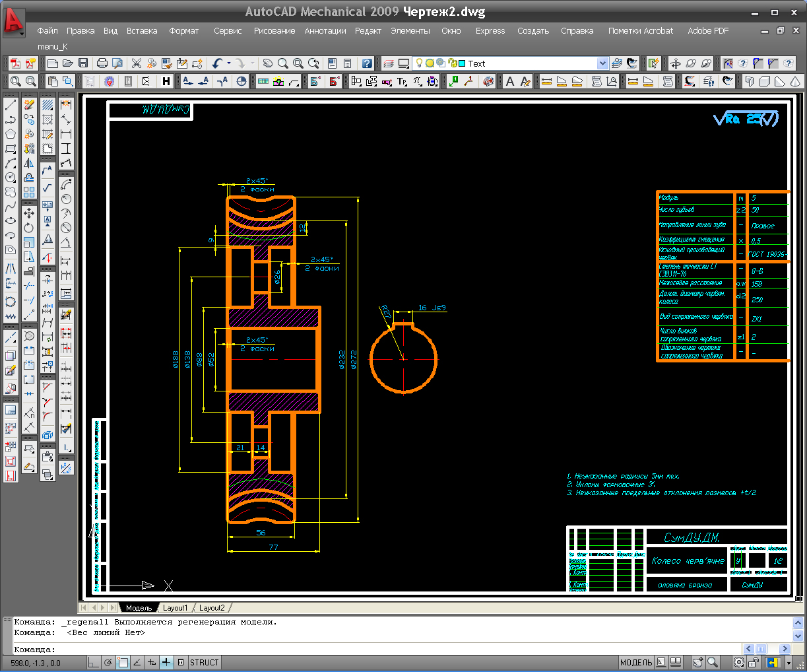Viewport: 807px width, 672px height.
Task: Open the Формат menu
Action: coord(183,31)
